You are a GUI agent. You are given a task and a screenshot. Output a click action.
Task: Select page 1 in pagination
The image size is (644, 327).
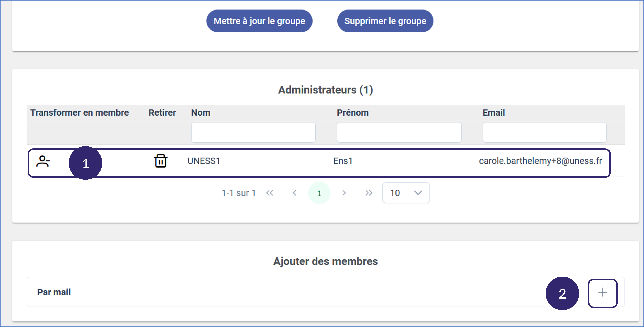click(x=319, y=193)
